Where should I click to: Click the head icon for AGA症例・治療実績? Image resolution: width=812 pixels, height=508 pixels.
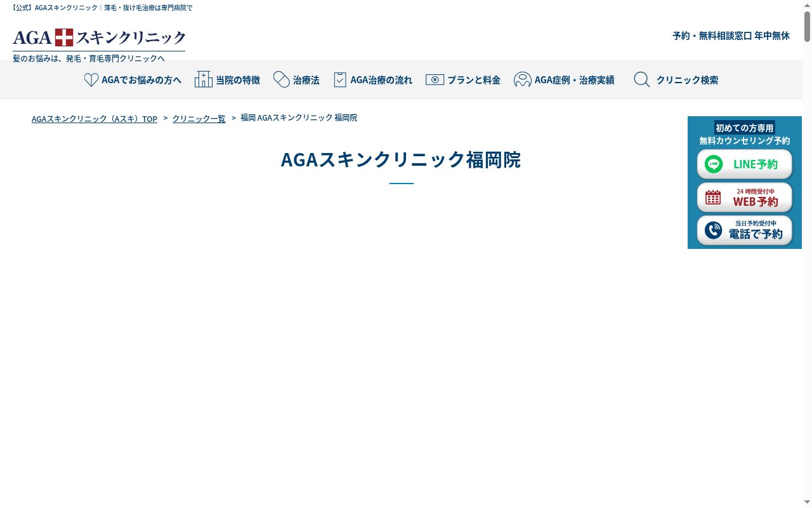[523, 79]
